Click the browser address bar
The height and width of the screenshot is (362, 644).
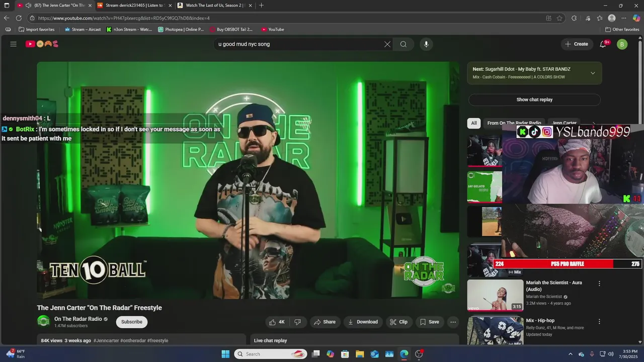[287, 18]
